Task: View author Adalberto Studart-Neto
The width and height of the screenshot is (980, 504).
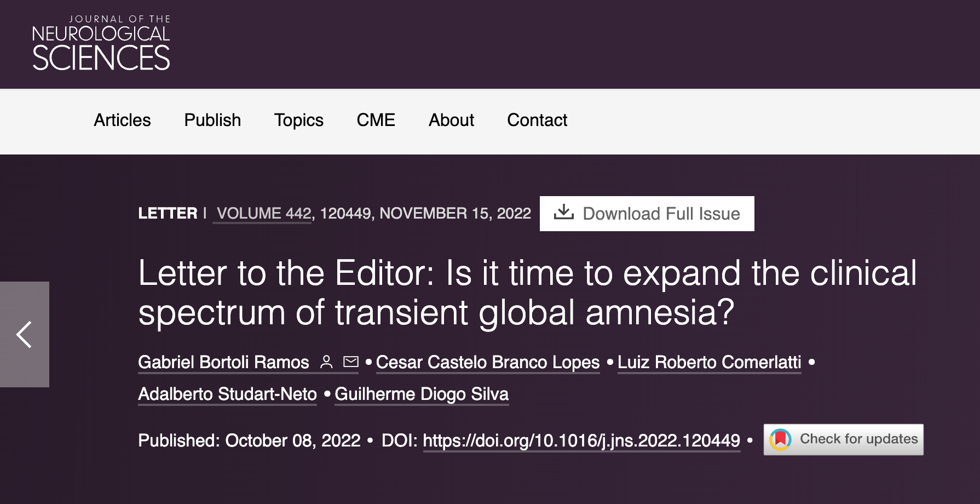Action: point(227,394)
